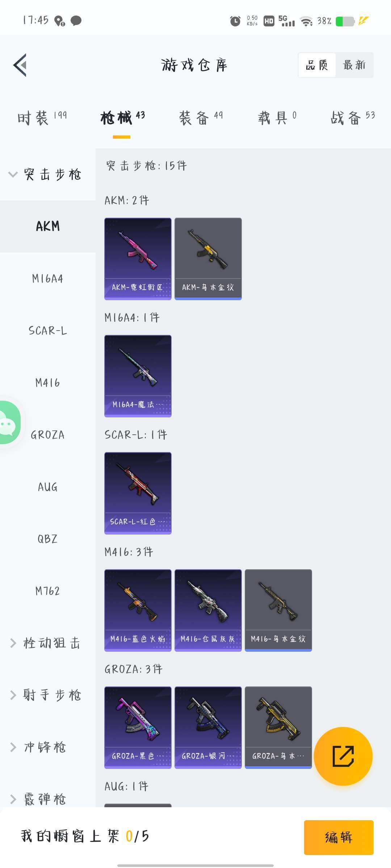Select the AKM-霓虹街区 skin thumbnail
The image size is (391, 868).
(x=138, y=259)
